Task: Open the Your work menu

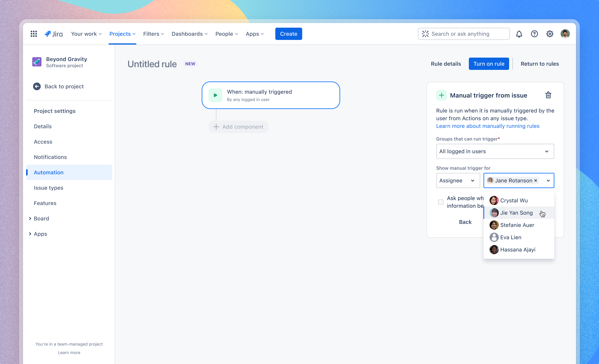Action: (86, 34)
